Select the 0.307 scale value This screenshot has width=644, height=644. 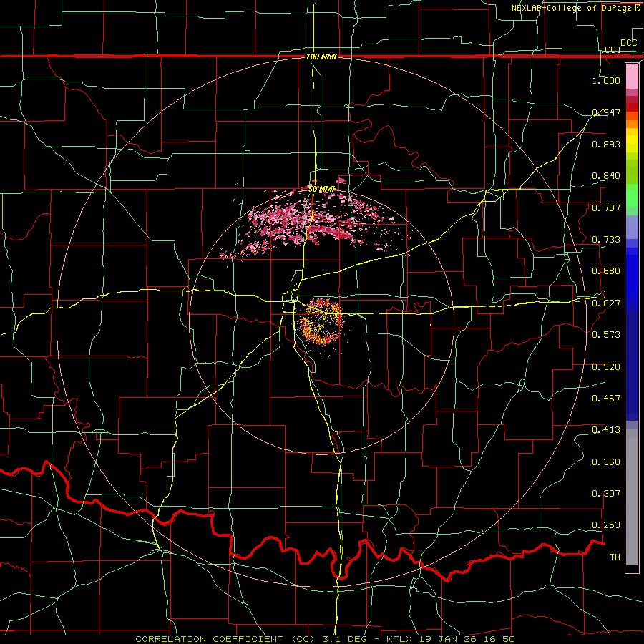click(x=606, y=494)
